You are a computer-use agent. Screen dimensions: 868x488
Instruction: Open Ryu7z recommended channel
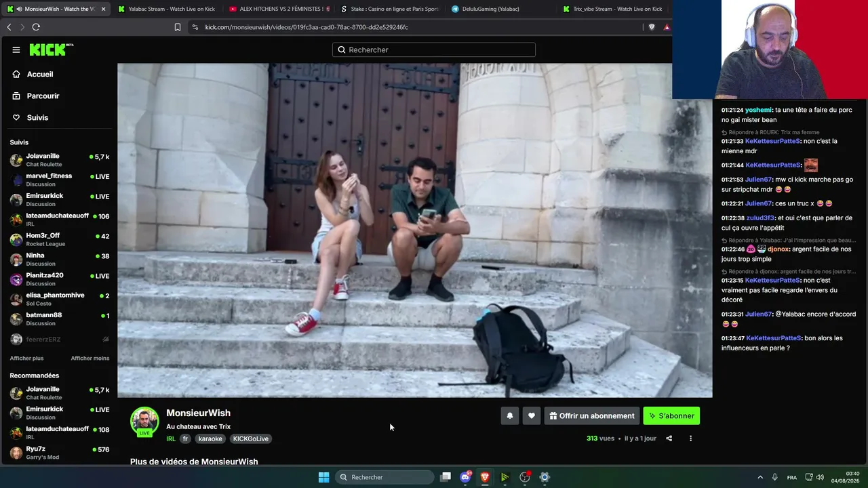click(x=60, y=453)
